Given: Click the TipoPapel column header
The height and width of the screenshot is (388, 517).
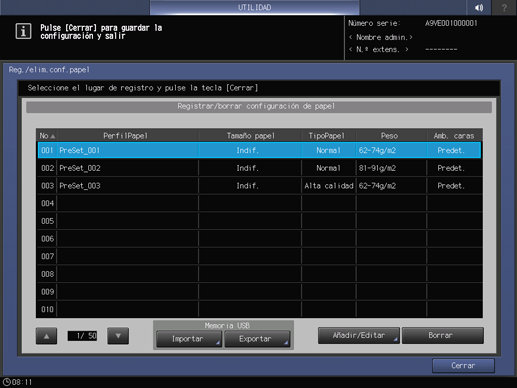Looking at the screenshot, I should point(328,136).
